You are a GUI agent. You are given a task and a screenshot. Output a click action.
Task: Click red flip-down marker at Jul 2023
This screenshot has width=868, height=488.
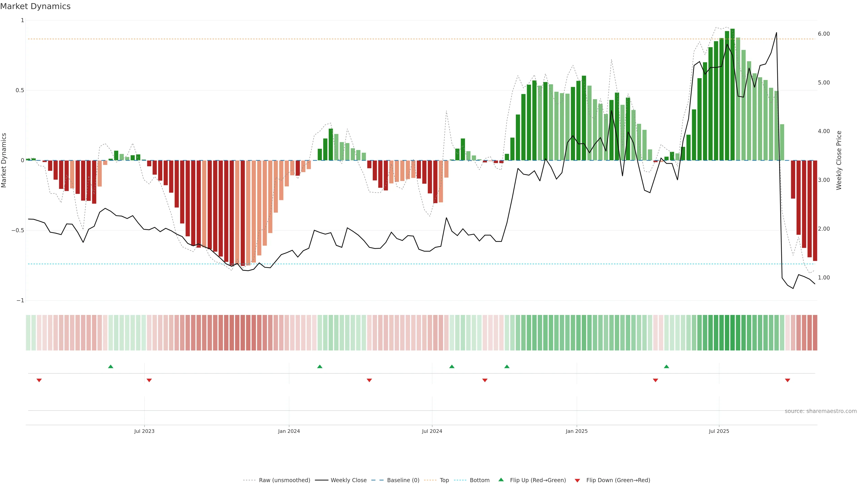click(149, 380)
